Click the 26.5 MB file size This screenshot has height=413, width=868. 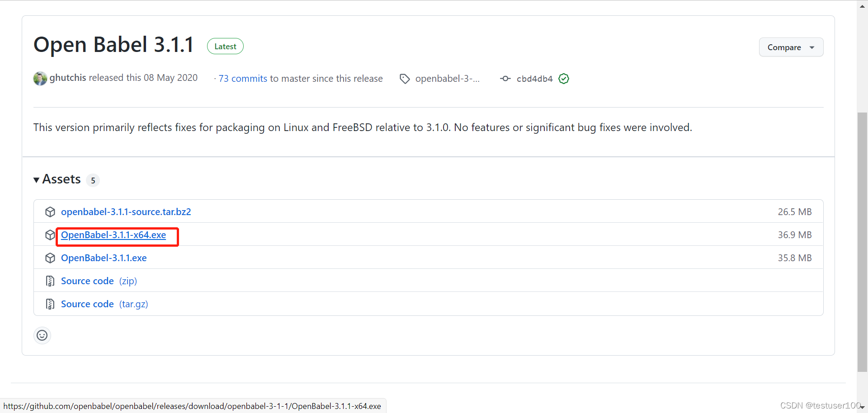point(794,212)
